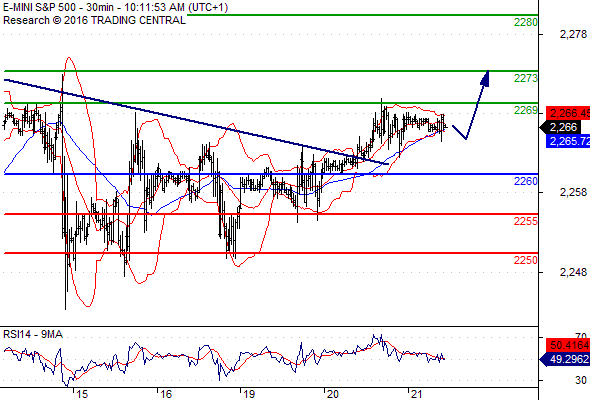Click the blue 2,265.72 price tag
Image resolution: width=590 pixels, height=400 pixels.
click(568, 141)
